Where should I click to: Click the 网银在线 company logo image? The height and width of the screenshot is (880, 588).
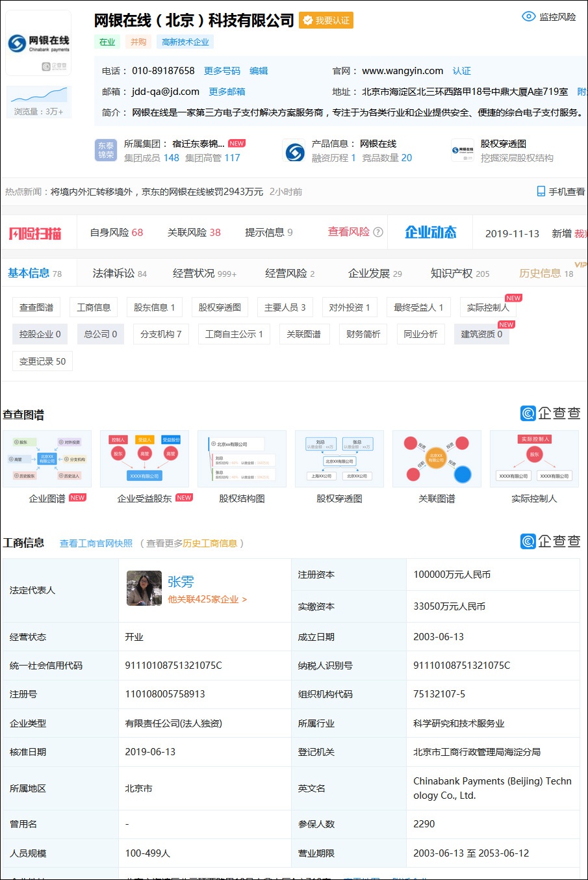point(39,43)
